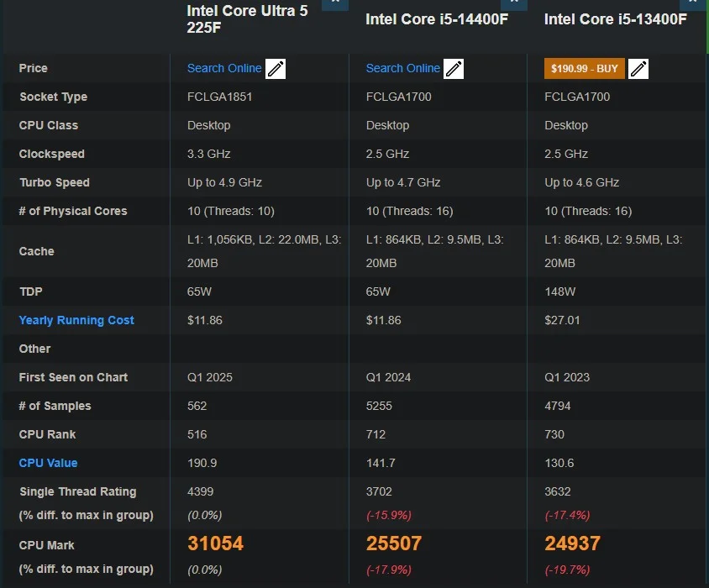Image resolution: width=709 pixels, height=588 pixels.
Task: Open the Yearly Running Cost link
Action: [76, 320]
